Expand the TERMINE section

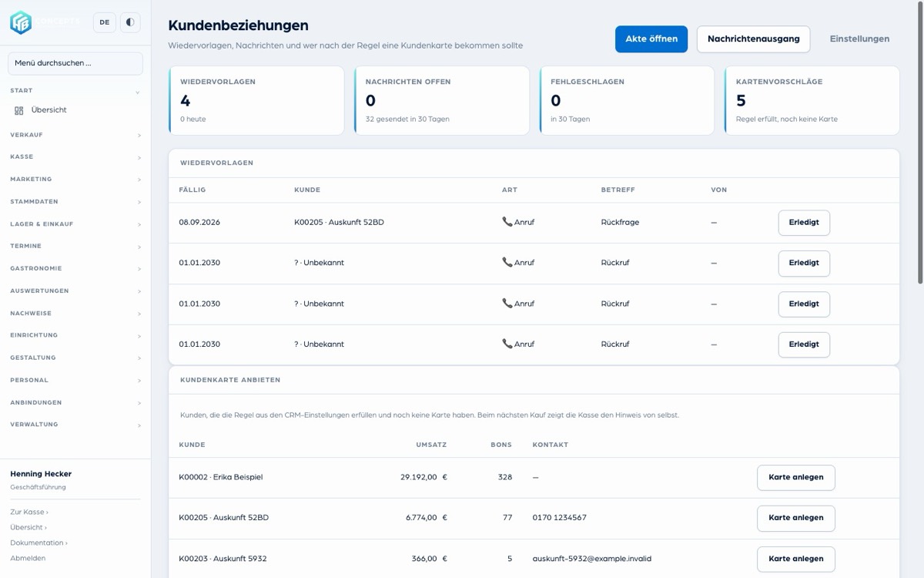point(75,247)
